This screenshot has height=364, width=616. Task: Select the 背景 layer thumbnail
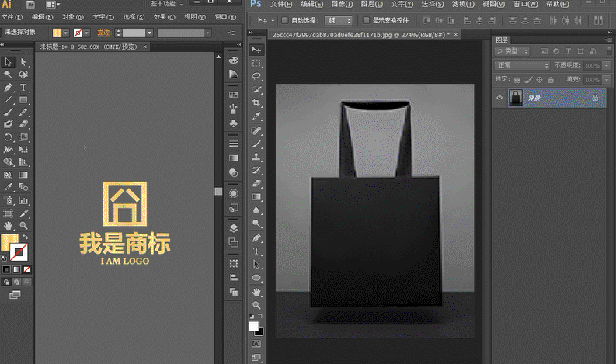515,98
